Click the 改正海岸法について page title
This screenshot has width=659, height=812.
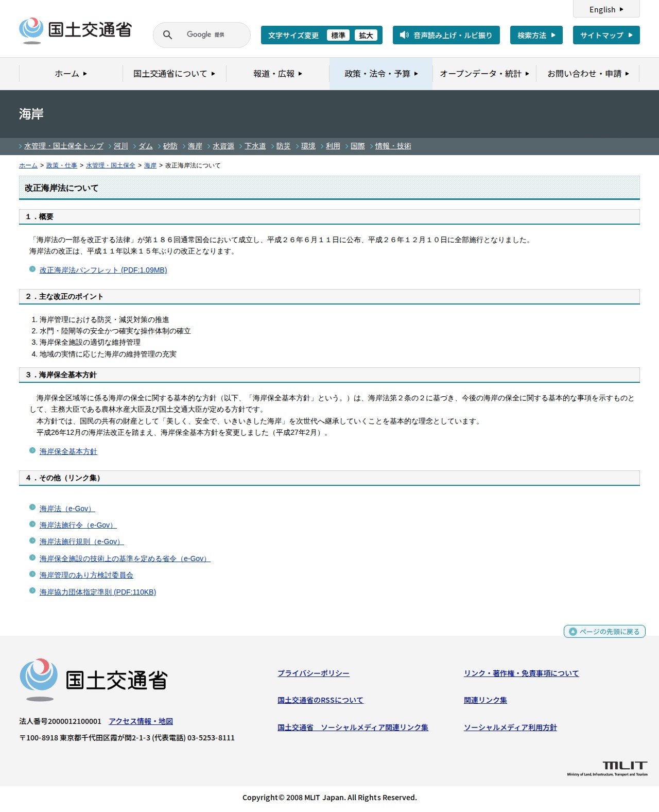click(329, 188)
